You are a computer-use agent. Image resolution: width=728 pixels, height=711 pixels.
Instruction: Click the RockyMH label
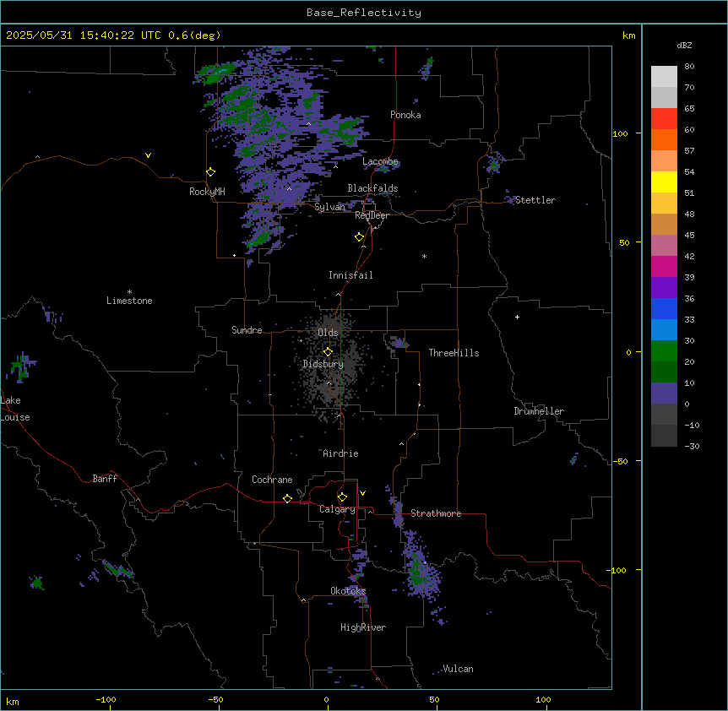coord(207,192)
